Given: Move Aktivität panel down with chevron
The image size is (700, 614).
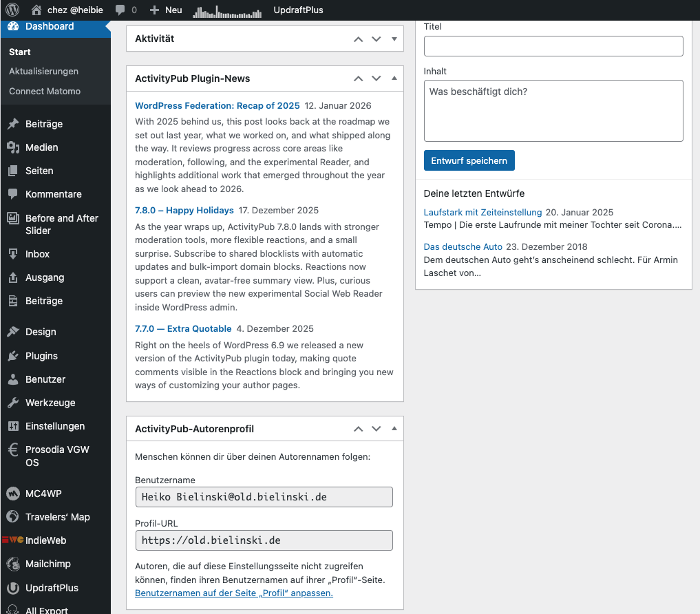Looking at the screenshot, I should 376,39.
